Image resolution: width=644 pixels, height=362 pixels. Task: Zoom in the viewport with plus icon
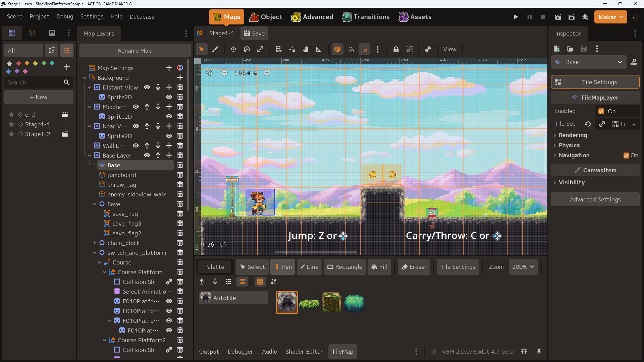coord(267,73)
